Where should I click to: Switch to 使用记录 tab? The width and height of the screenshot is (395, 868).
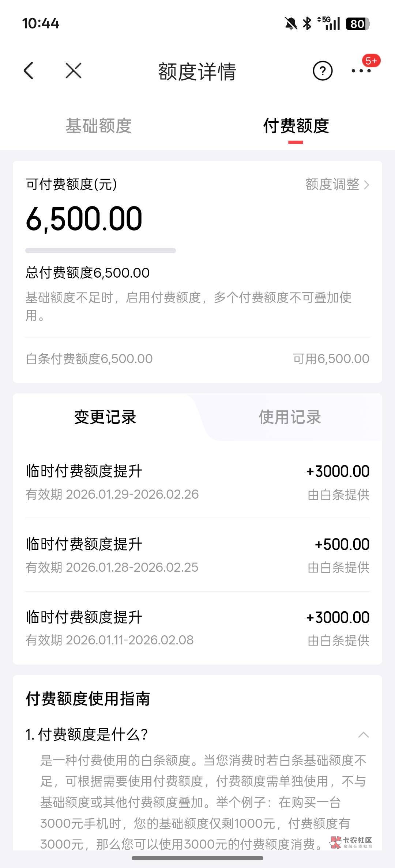tap(290, 417)
